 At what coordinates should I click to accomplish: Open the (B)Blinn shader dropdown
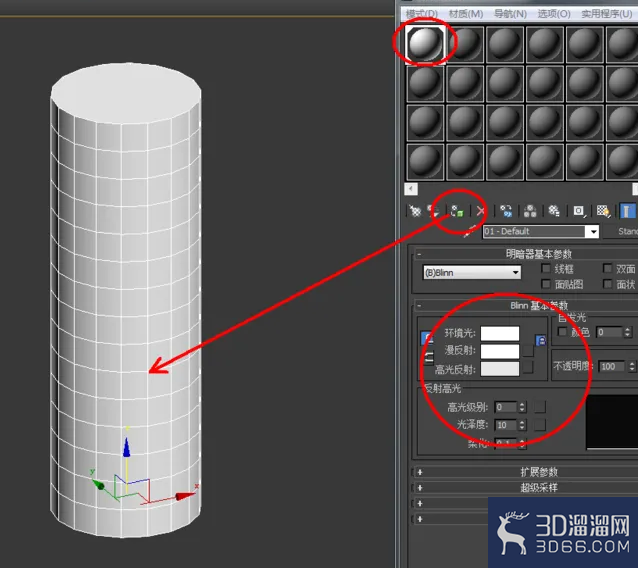[x=472, y=272]
